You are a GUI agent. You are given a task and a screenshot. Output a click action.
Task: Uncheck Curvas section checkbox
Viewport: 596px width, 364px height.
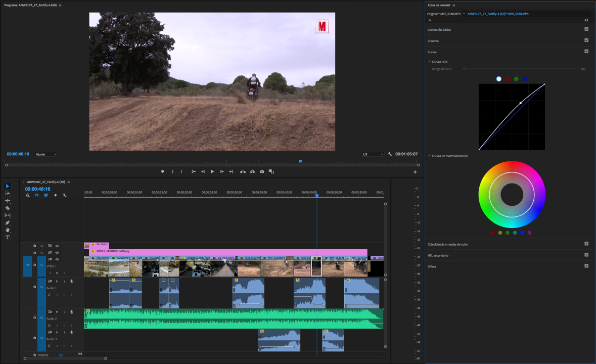586,51
